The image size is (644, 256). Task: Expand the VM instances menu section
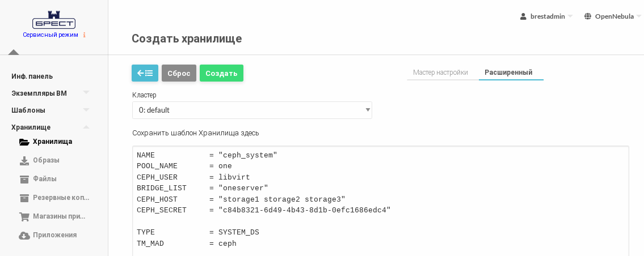[86, 93]
